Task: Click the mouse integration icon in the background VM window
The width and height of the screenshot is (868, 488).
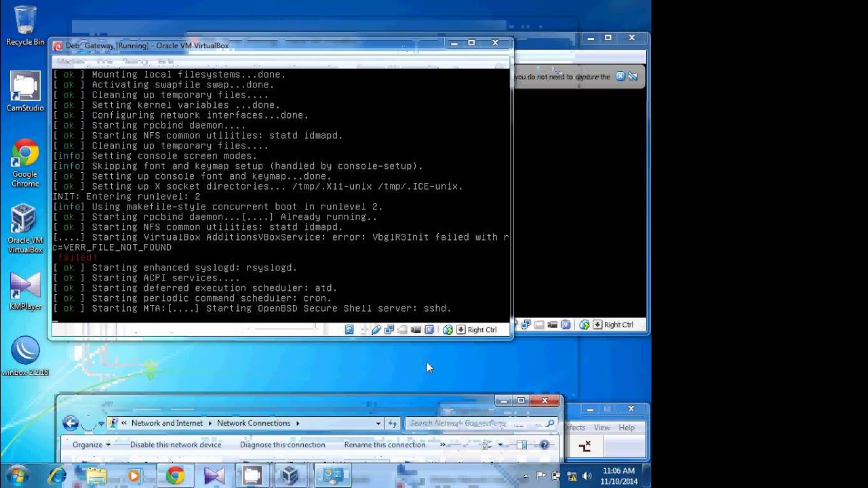Action: point(584,325)
